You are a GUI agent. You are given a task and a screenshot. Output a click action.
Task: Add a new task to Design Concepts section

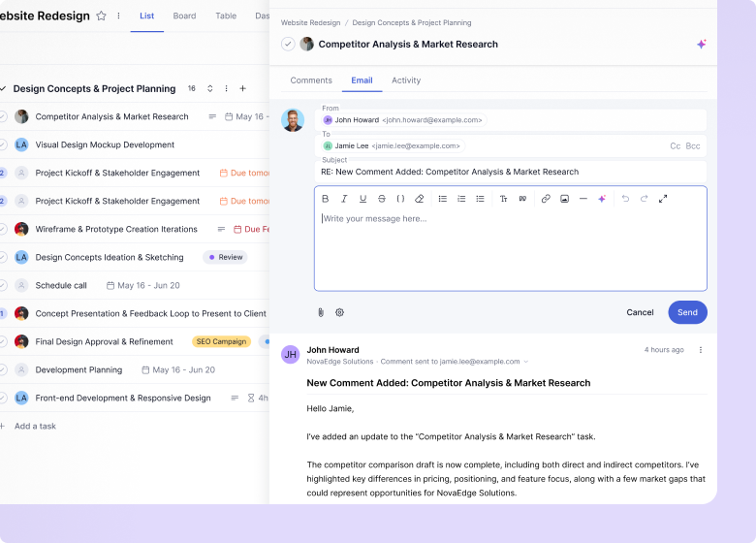(243, 89)
